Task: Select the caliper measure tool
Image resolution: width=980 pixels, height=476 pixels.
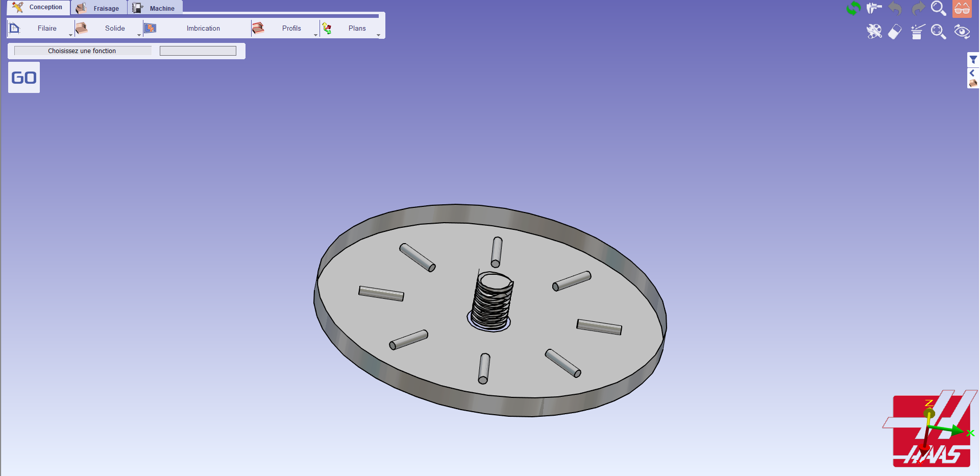Action: click(874, 8)
